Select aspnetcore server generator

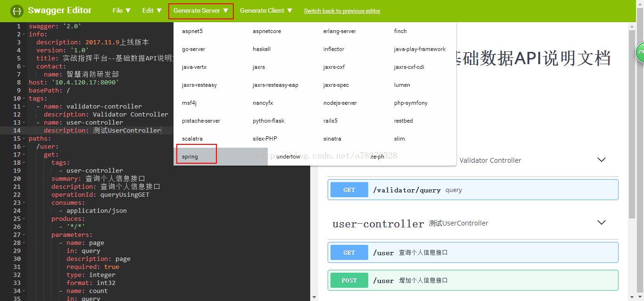(267, 31)
